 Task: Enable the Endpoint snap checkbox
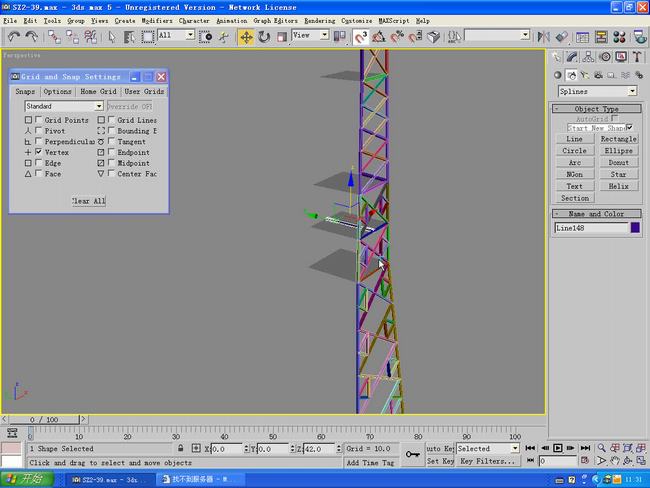point(112,152)
